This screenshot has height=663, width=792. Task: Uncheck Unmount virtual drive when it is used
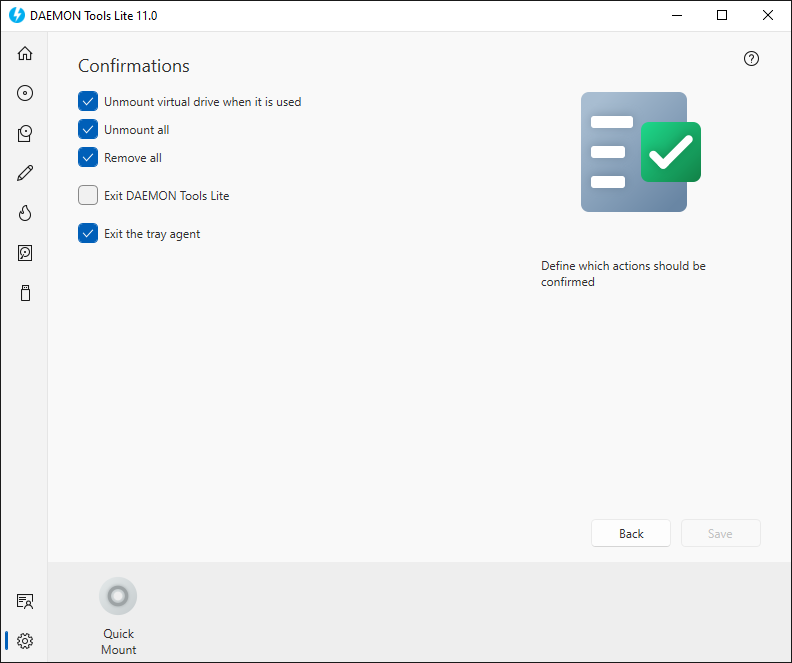click(88, 101)
